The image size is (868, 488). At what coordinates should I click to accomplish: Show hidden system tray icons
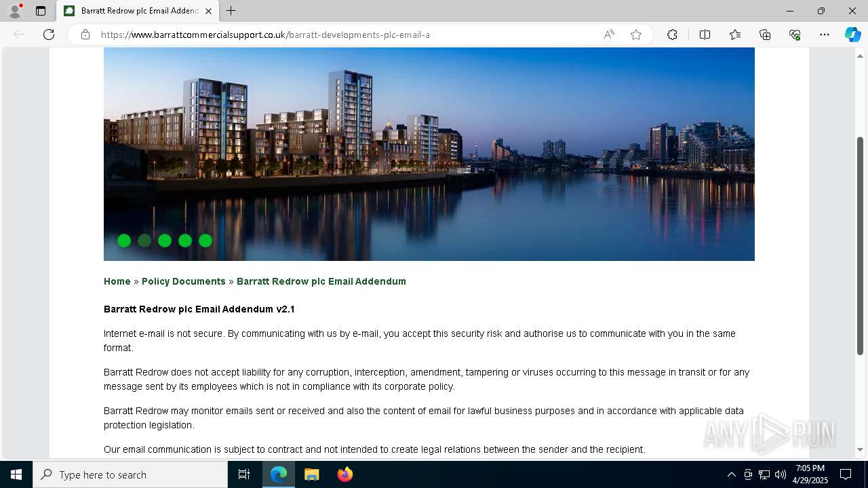[731, 474]
